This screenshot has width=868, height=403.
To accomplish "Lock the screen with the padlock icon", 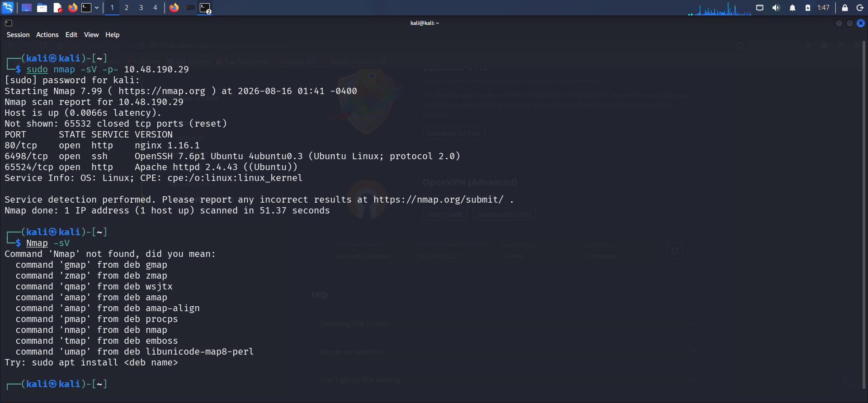I will [844, 8].
